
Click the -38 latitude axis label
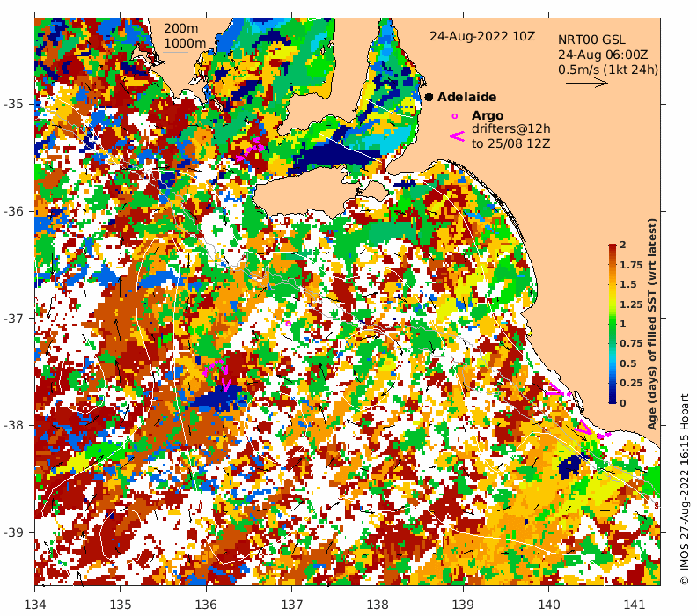13,425
